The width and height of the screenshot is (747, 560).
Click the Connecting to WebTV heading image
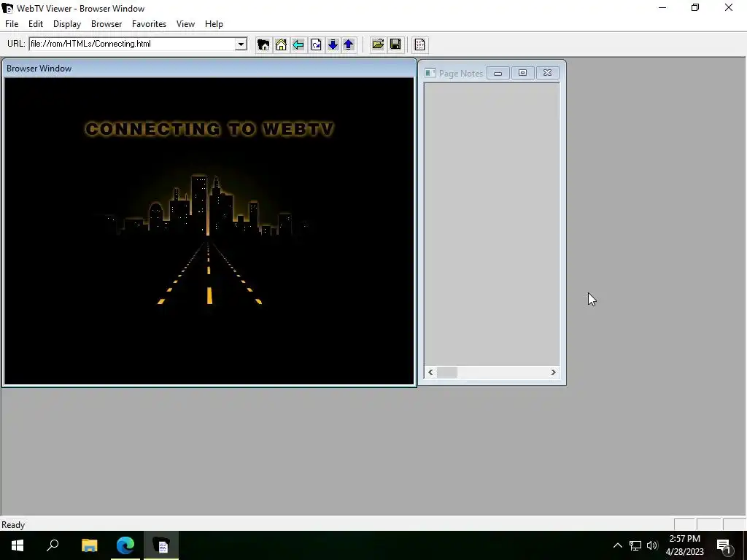coord(209,129)
